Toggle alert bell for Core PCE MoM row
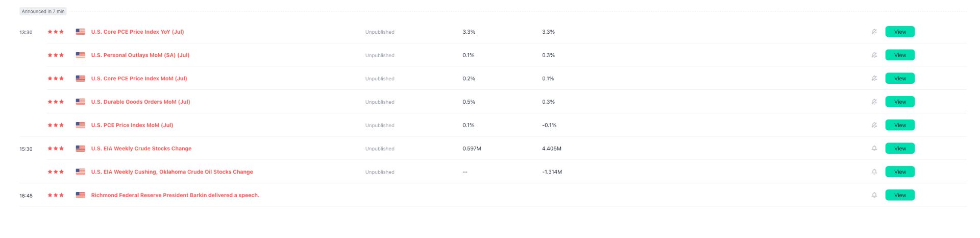This screenshot has width=980, height=238. tap(874, 79)
